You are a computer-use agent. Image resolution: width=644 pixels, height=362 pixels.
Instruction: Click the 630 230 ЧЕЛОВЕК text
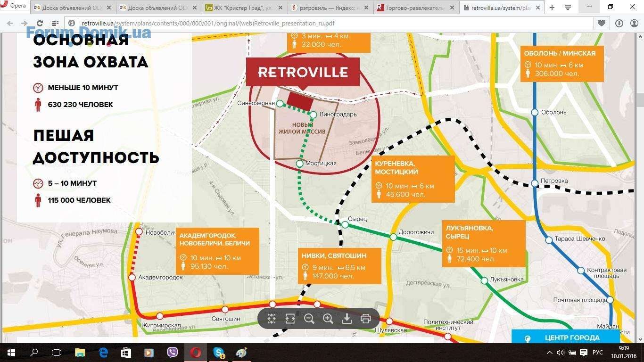(81, 105)
